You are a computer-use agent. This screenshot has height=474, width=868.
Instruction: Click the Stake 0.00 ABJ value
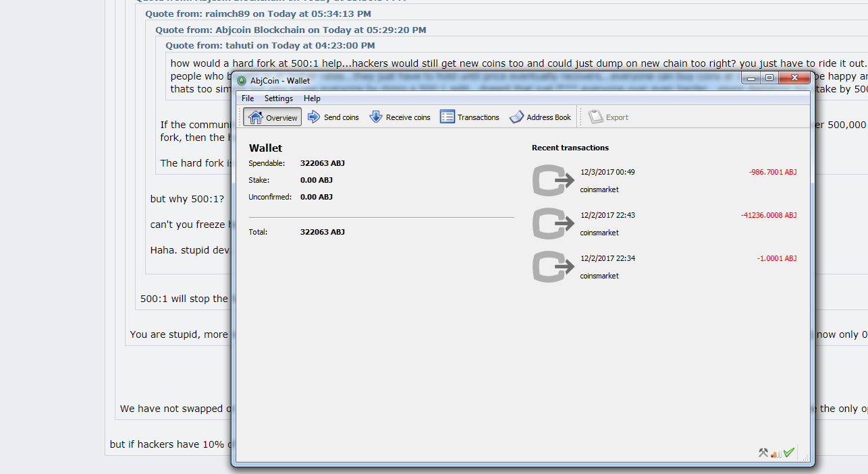coord(317,180)
